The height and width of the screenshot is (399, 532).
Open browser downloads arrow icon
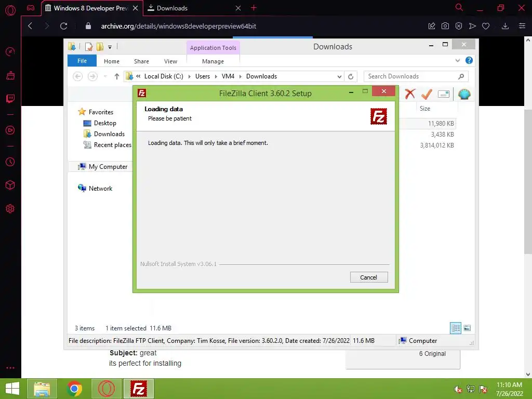(505, 26)
